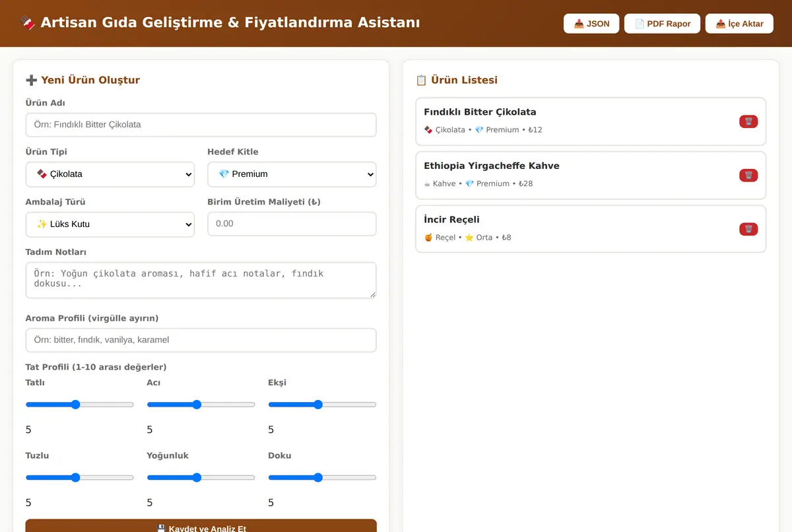Adjust the Tatlı slider
792x532 pixels.
80,405
